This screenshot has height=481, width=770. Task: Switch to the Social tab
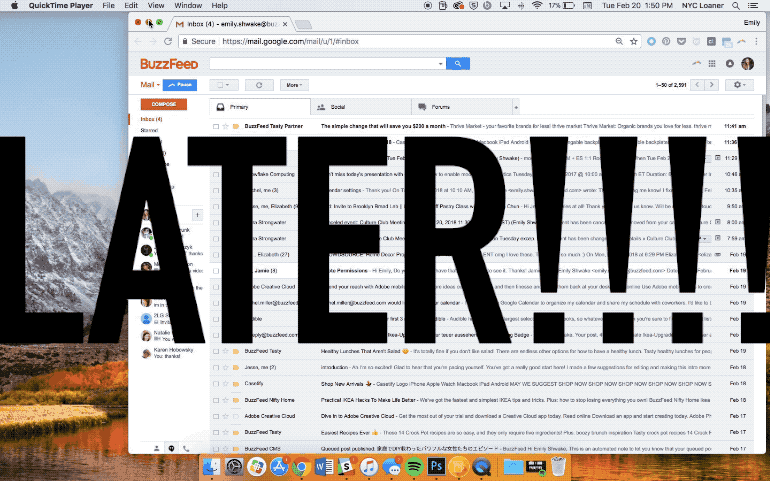(361, 107)
